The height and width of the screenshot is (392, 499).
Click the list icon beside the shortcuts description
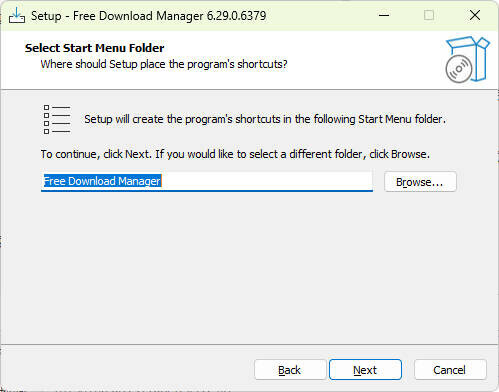[x=57, y=119]
